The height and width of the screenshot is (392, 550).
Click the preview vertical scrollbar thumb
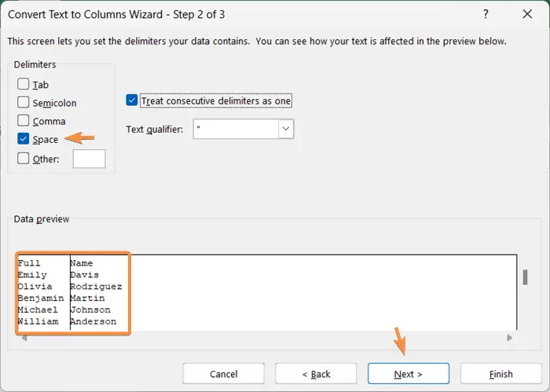[x=525, y=277]
